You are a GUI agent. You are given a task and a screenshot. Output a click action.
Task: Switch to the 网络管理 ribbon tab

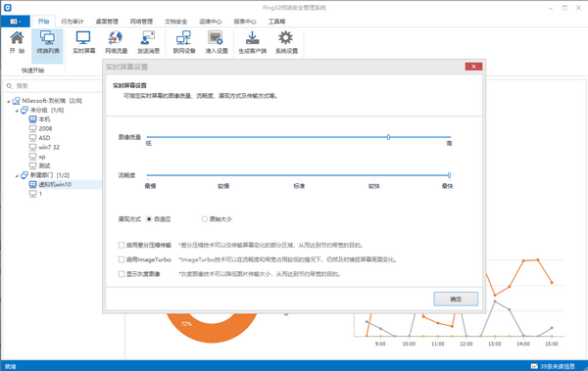141,22
